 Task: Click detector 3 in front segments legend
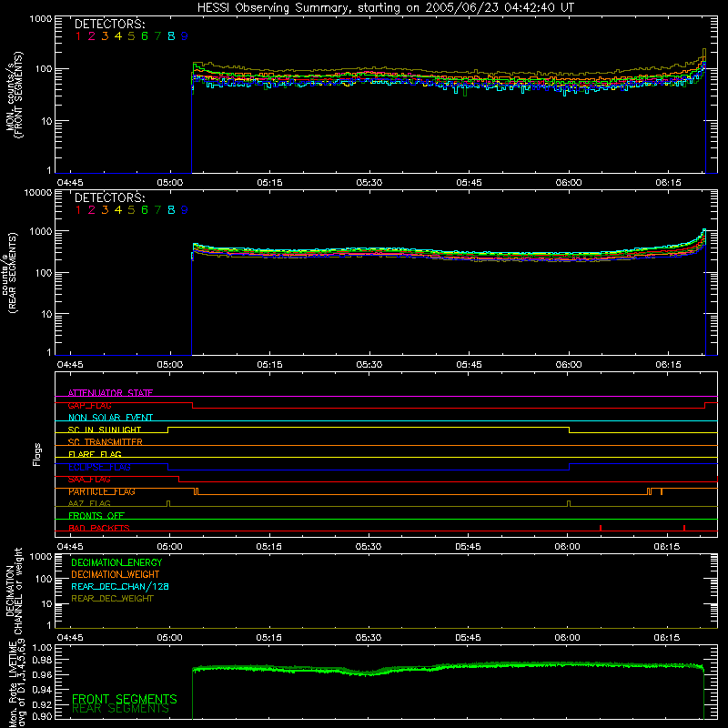105,36
